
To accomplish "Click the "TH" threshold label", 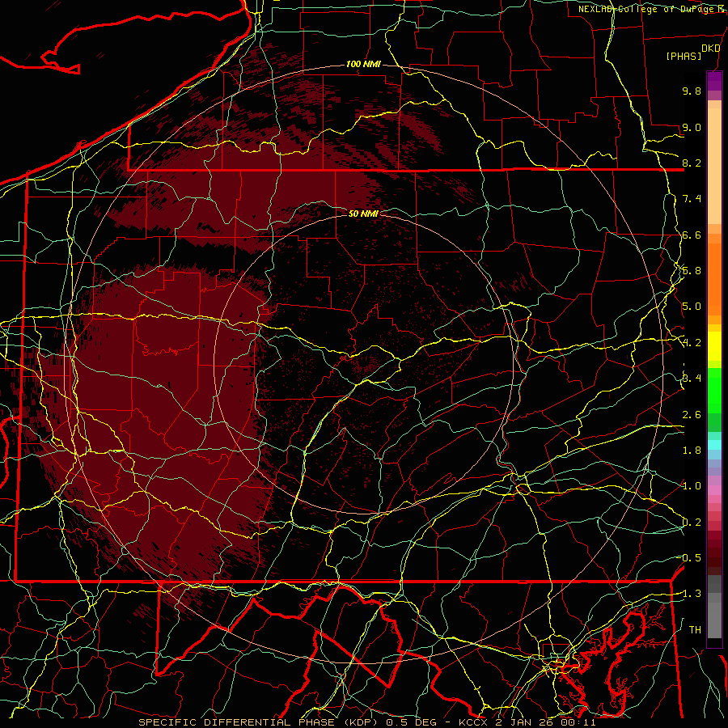I will click(x=695, y=629).
